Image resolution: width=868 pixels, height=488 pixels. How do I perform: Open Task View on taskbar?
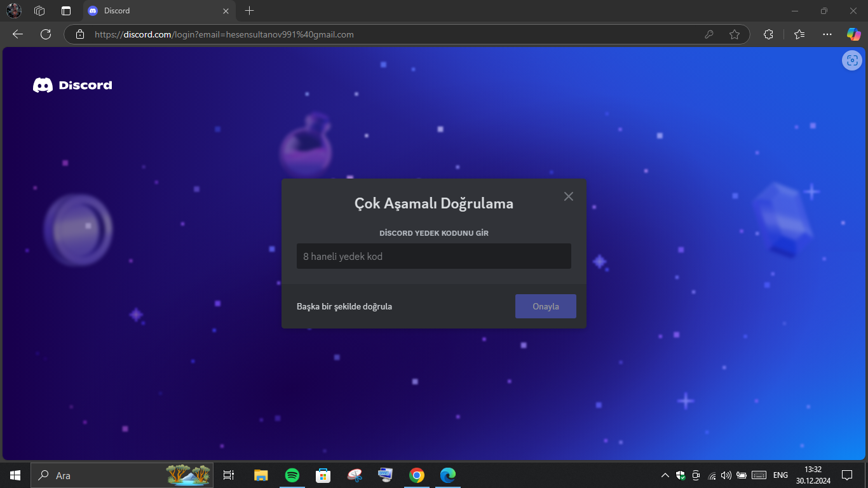coord(229,475)
